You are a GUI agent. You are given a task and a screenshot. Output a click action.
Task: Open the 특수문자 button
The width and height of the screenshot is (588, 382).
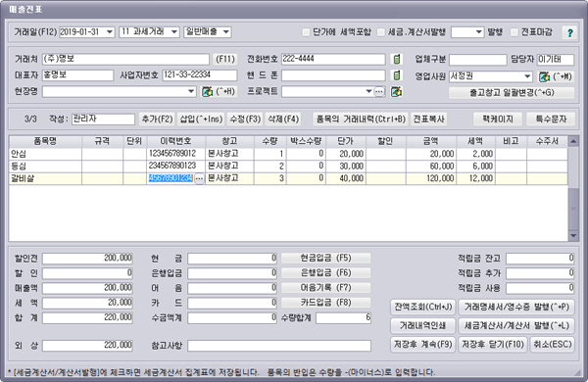pos(551,119)
